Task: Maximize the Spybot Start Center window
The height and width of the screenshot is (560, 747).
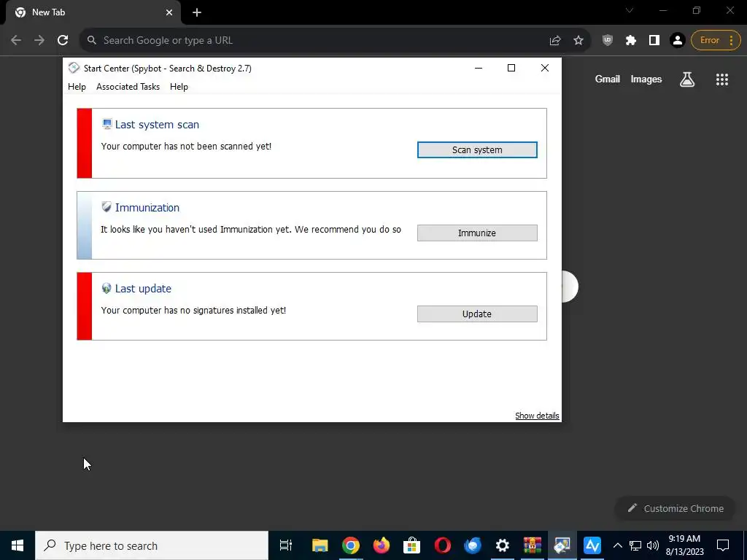Action: pos(511,68)
